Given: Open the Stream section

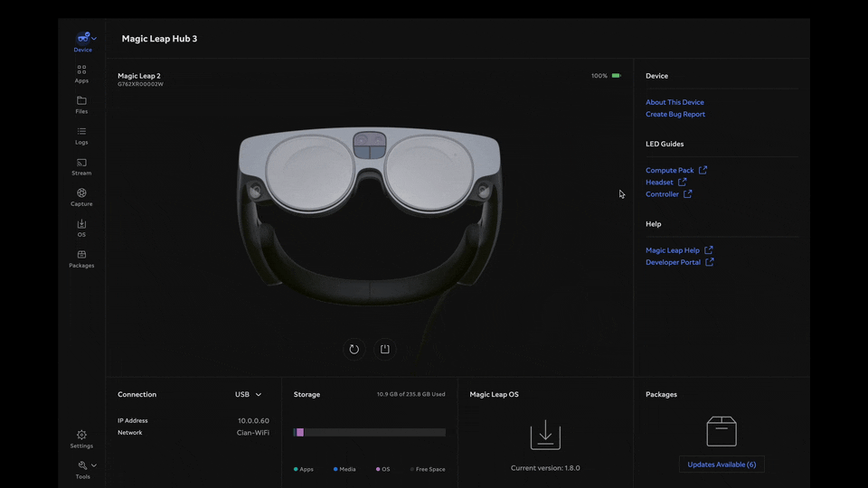Looking at the screenshot, I should (x=81, y=166).
